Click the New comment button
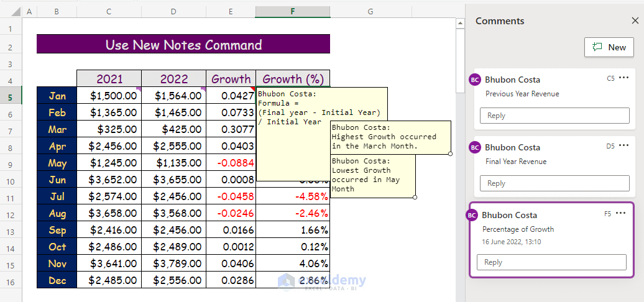644x302 pixels. [609, 47]
